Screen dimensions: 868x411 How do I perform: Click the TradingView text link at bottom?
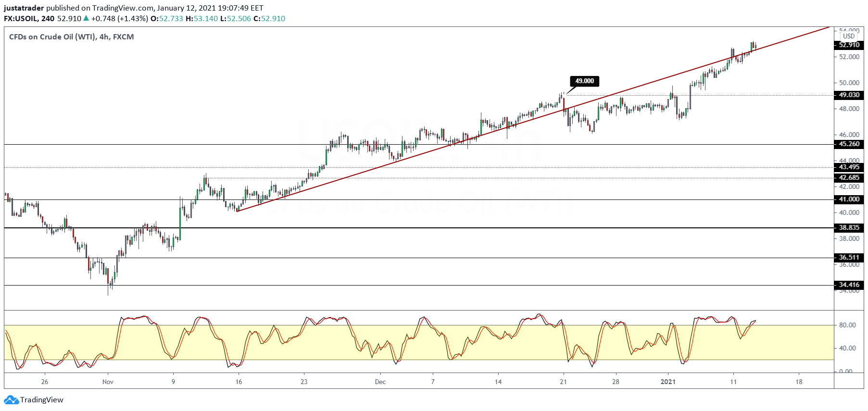(42, 400)
